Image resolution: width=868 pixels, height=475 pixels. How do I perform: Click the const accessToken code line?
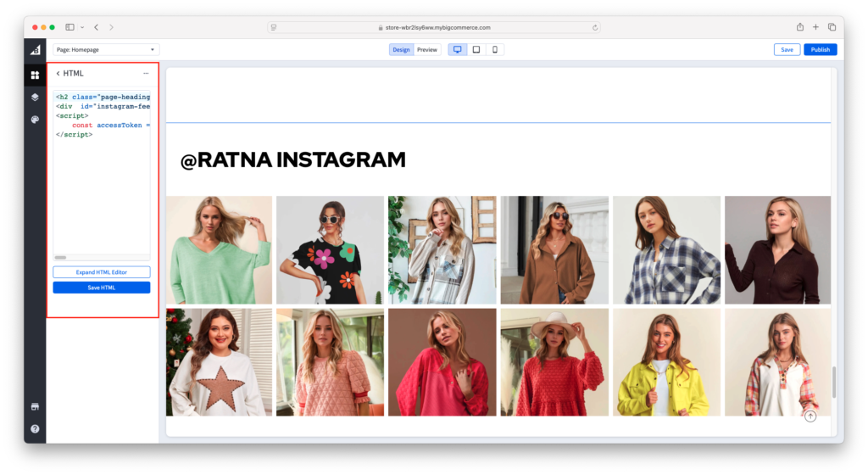point(111,126)
